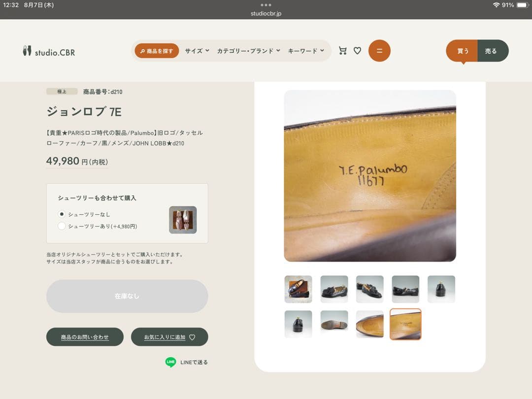The height and width of the screenshot is (399, 532).
Task: Click 商品のお問い合わせ button
Action: pyautogui.click(x=85, y=337)
